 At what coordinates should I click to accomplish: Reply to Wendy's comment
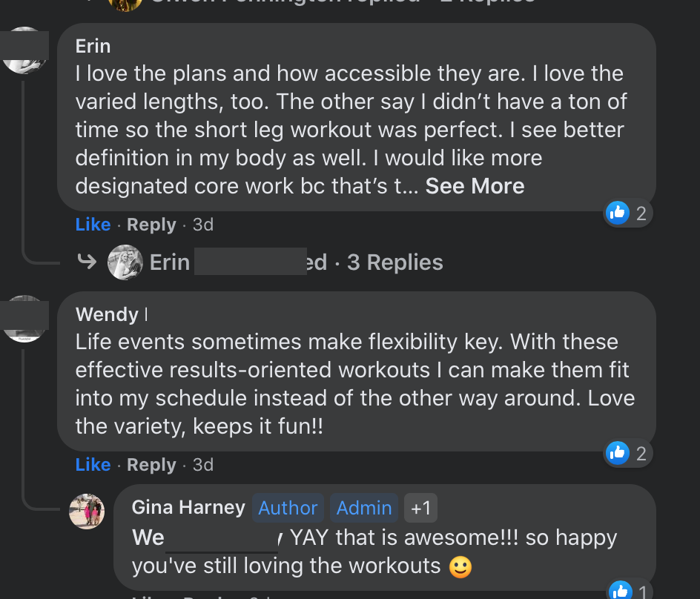(x=151, y=465)
